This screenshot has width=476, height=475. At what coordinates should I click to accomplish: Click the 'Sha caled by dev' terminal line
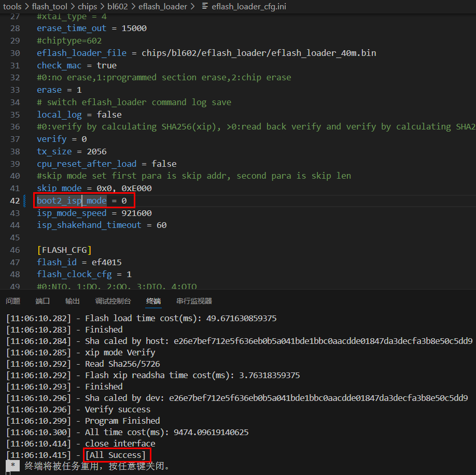[237, 398]
